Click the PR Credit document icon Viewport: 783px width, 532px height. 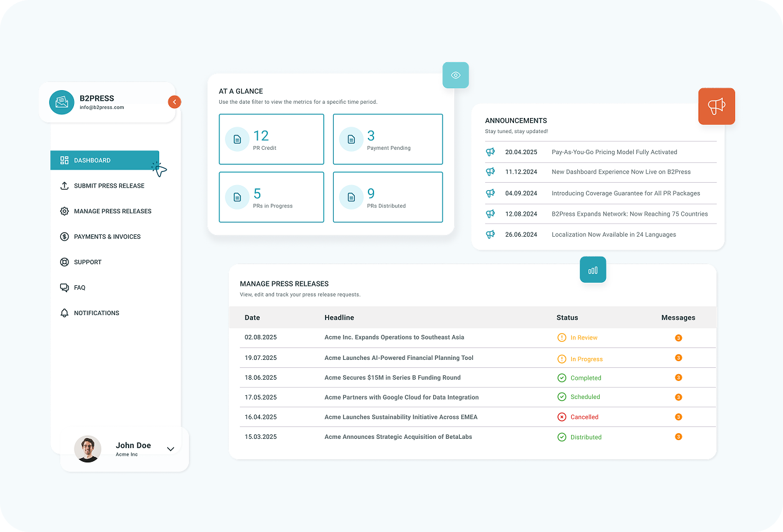[237, 139]
